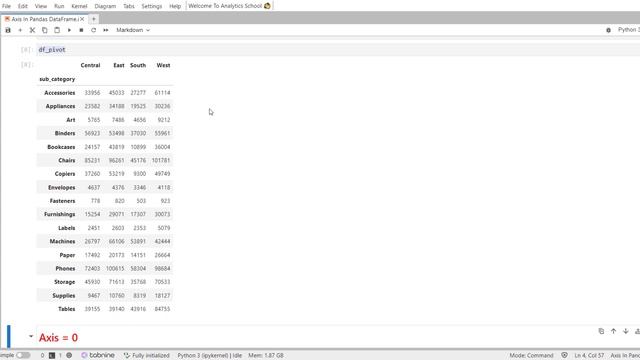Click the shield trust icon in status bar
The width and height of the screenshot is (640, 360).
click(564, 356)
